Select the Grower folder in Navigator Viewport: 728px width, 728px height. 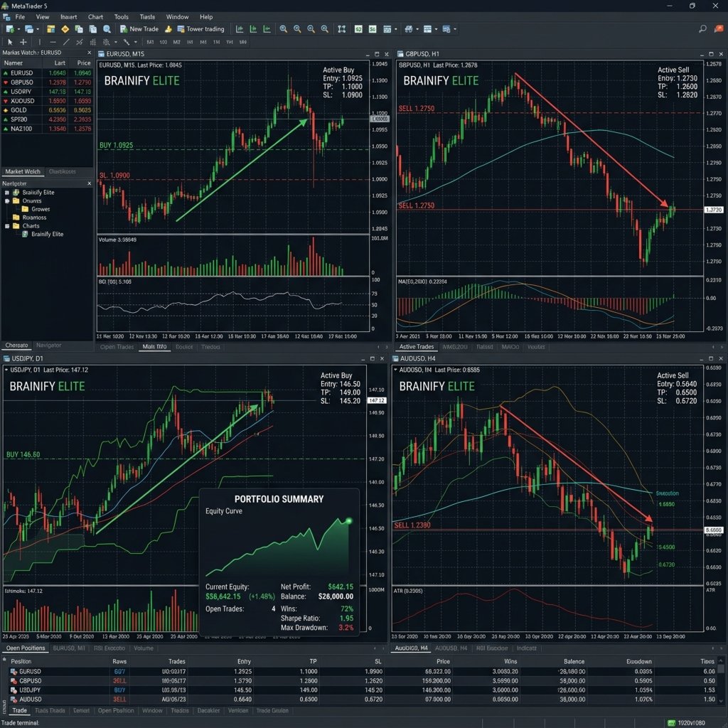click(x=36, y=210)
